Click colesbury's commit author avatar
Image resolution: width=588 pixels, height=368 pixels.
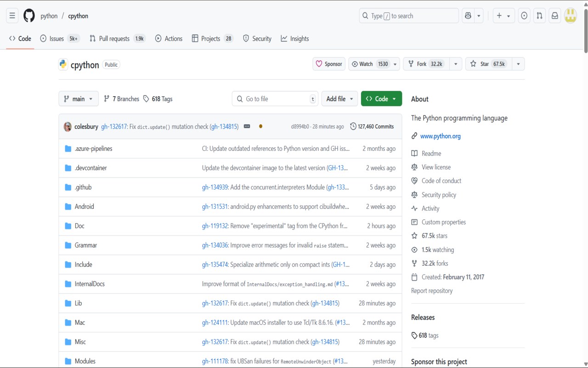(x=68, y=126)
